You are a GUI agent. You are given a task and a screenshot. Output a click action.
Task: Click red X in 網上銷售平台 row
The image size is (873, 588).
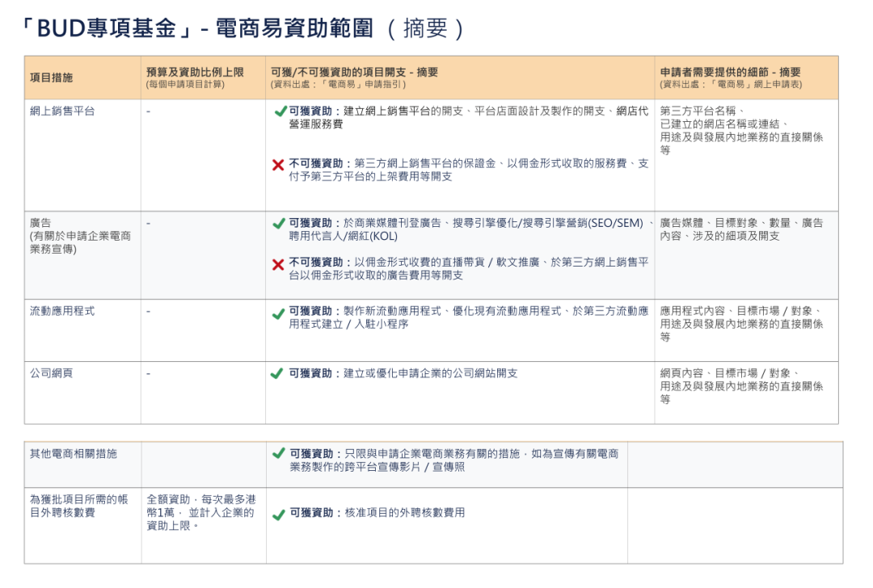[278, 165]
